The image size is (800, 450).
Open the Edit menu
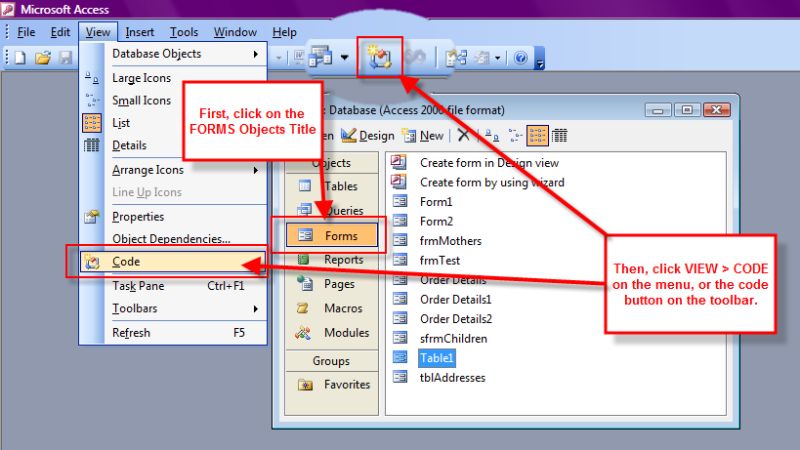pyautogui.click(x=60, y=32)
